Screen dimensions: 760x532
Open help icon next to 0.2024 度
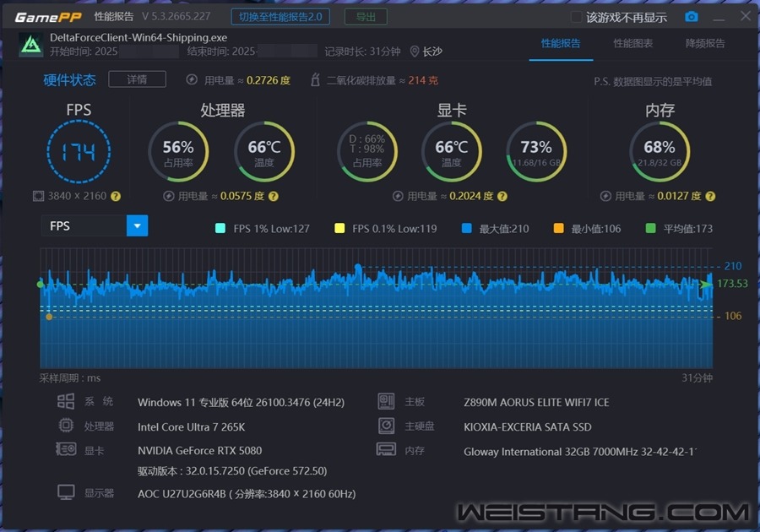coord(502,196)
